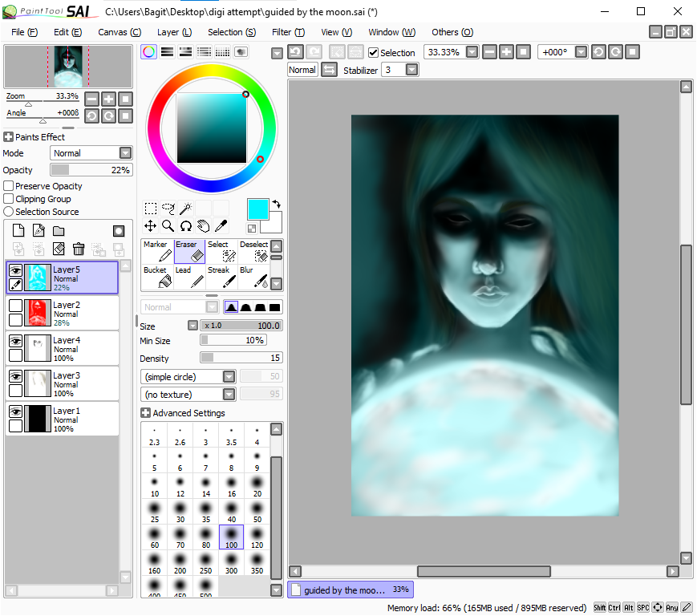Delete the current layer with trash icon
697x616 pixels.
click(79, 249)
